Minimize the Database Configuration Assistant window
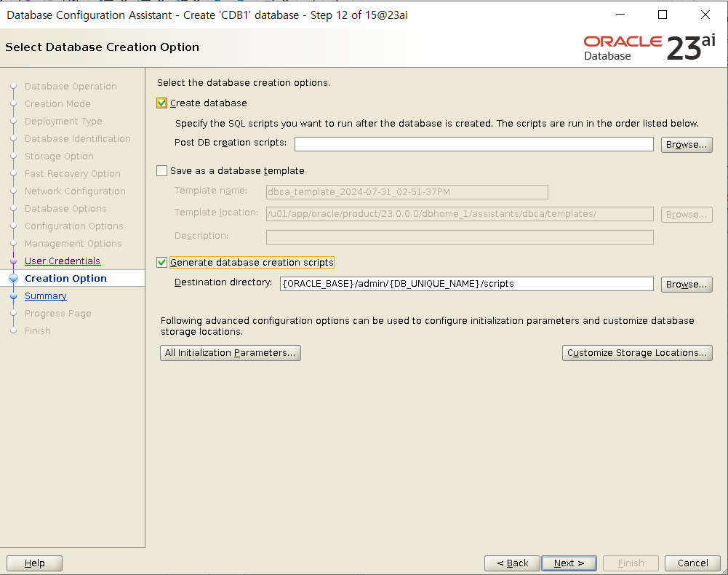The image size is (728, 575). pos(620,15)
